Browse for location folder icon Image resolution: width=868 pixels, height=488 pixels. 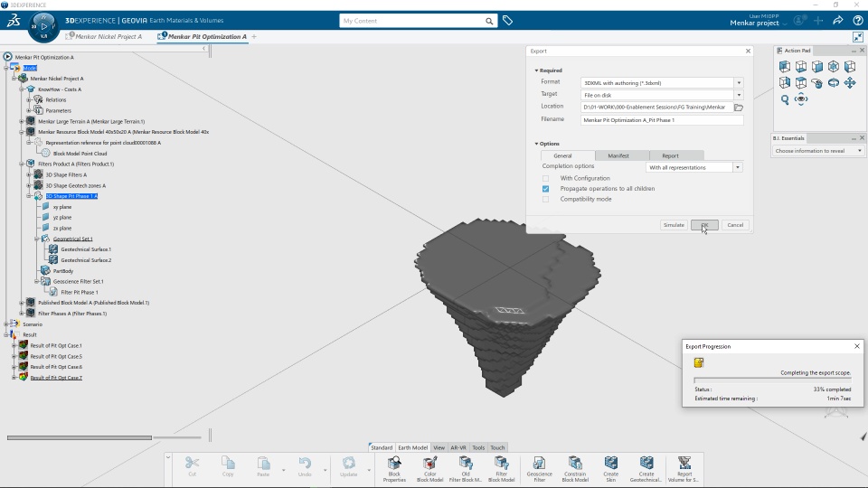tap(739, 108)
